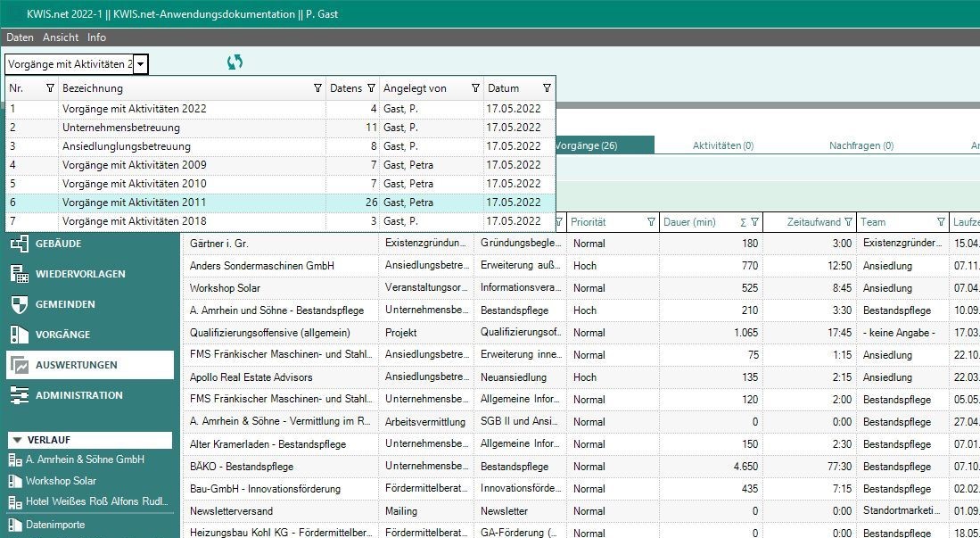
Task: Select Unternehmensbetreuung saved query row
Action: click(280, 128)
